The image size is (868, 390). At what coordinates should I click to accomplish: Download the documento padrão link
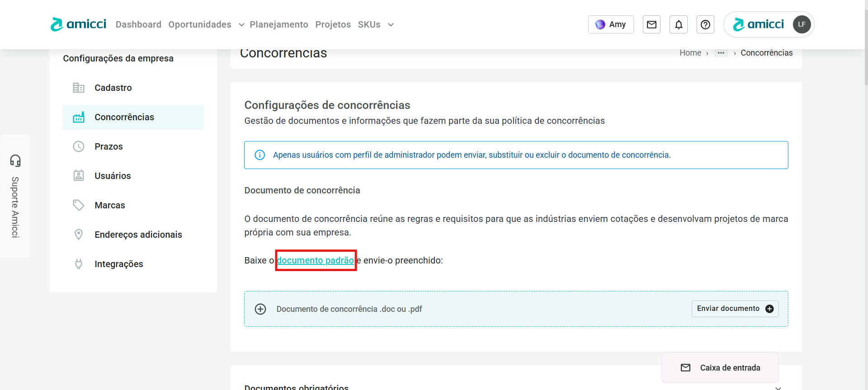coord(315,260)
